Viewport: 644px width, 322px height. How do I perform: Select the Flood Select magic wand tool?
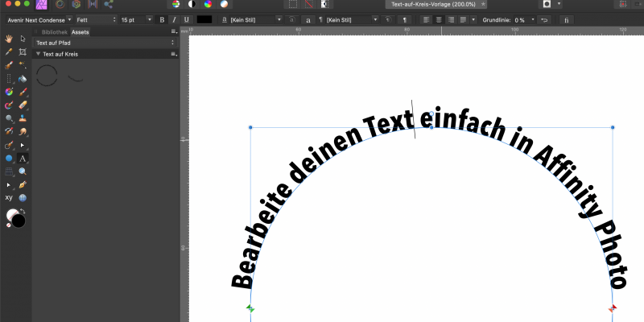[23, 65]
